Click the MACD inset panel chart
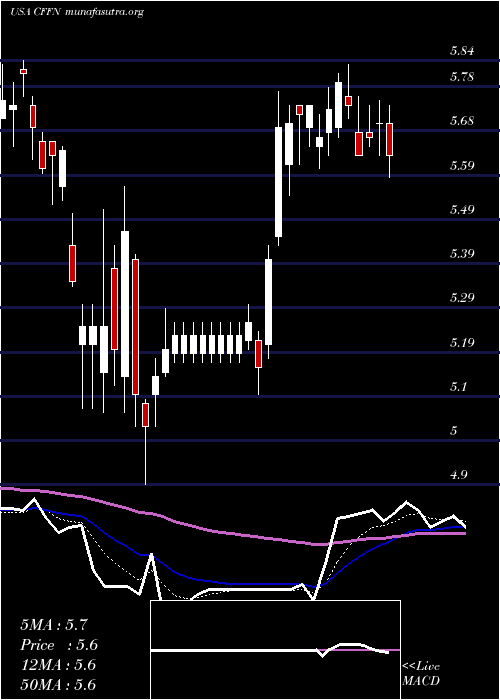 [275, 650]
